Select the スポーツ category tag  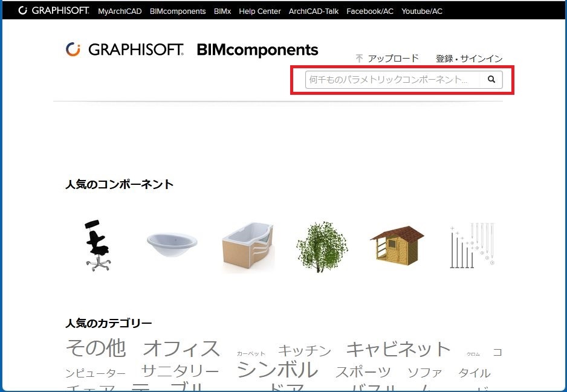click(363, 372)
